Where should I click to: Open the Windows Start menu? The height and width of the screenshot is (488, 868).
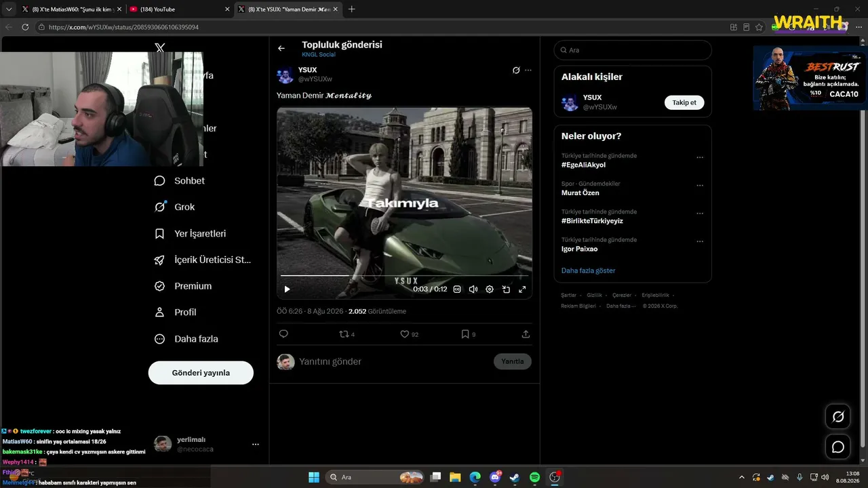click(314, 477)
